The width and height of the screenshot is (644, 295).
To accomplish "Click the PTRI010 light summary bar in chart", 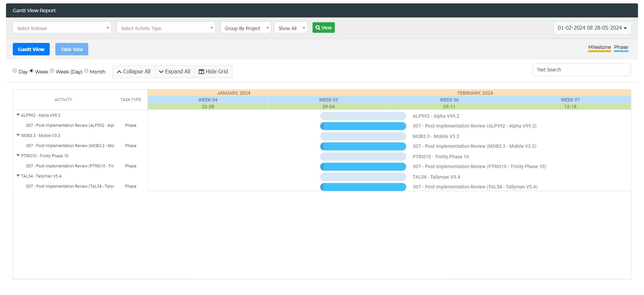I will pyautogui.click(x=363, y=157).
